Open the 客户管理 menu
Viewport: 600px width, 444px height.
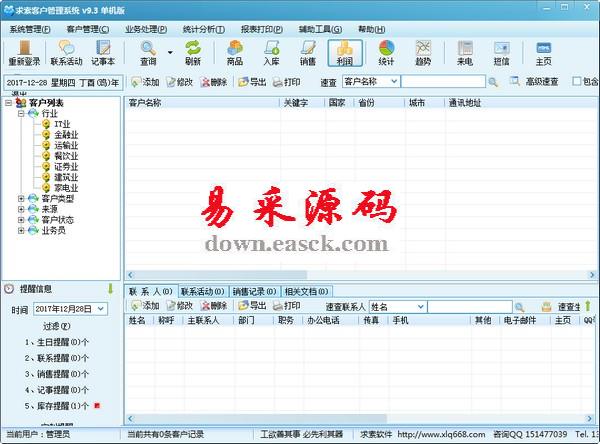click(x=88, y=29)
